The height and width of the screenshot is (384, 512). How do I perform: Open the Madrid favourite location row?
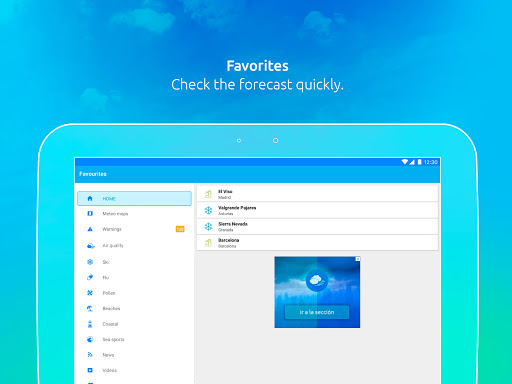point(317,194)
